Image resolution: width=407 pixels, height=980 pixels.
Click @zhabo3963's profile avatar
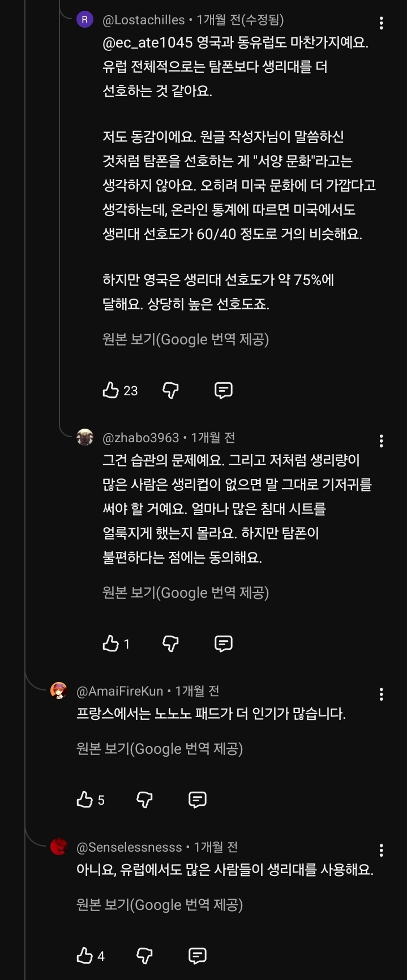point(86,438)
